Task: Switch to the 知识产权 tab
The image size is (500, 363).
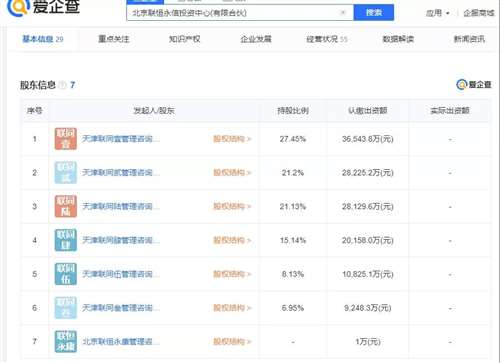Action: click(x=185, y=39)
